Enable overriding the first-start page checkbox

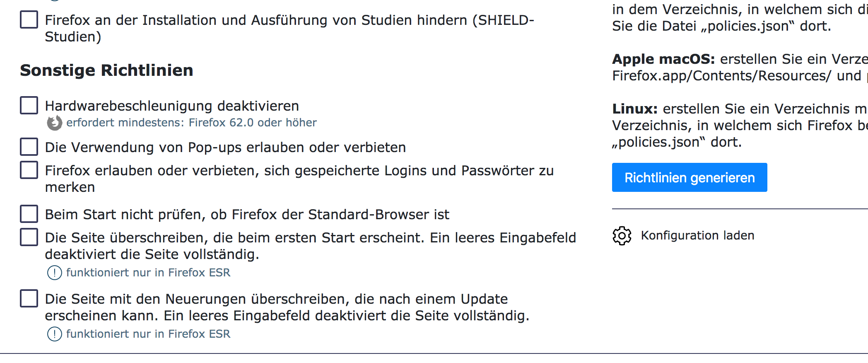coord(29,237)
